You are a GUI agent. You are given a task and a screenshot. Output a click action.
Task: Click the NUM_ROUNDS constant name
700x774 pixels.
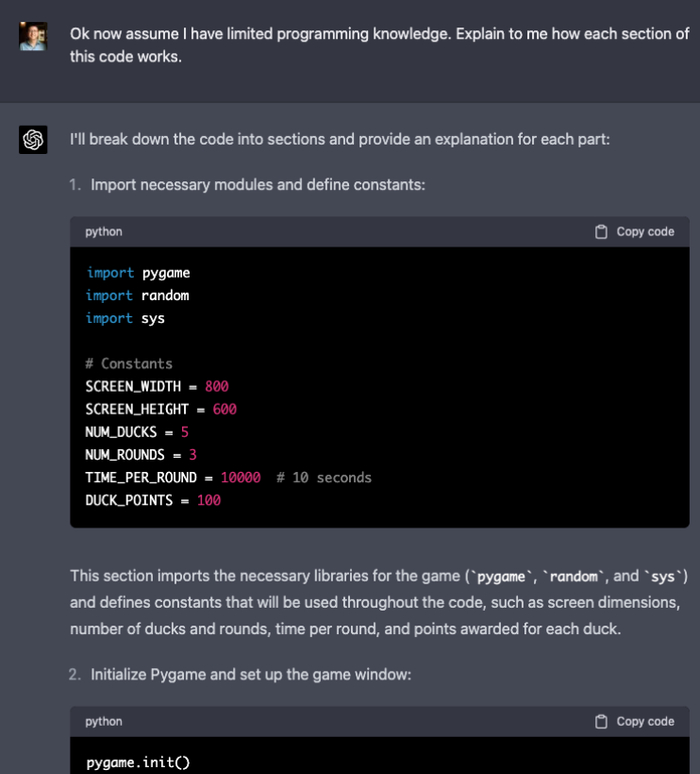(127, 455)
